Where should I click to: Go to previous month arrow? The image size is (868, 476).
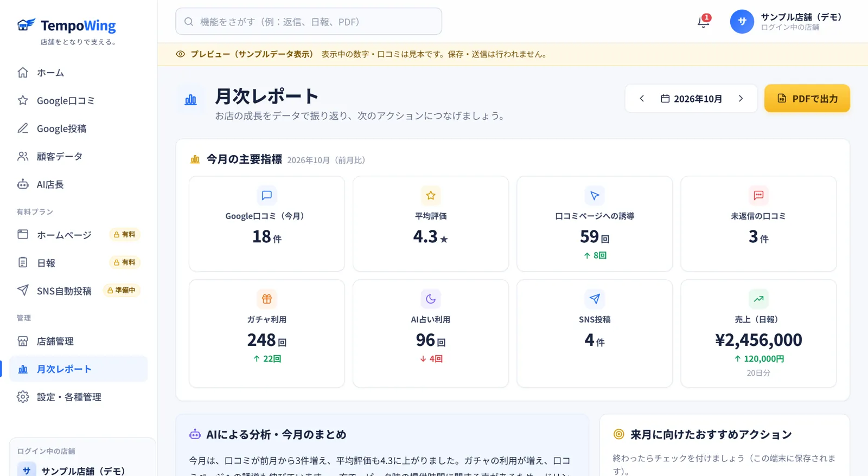click(x=642, y=99)
